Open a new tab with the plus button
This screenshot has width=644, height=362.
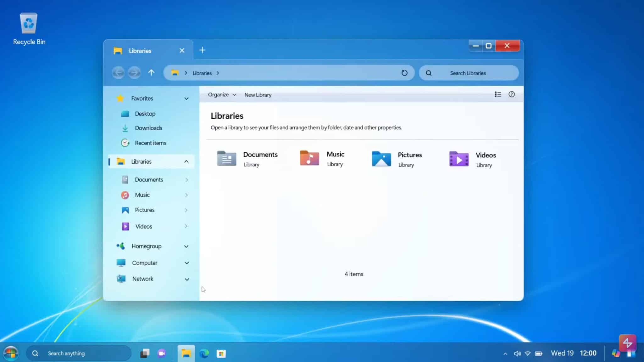tap(202, 50)
